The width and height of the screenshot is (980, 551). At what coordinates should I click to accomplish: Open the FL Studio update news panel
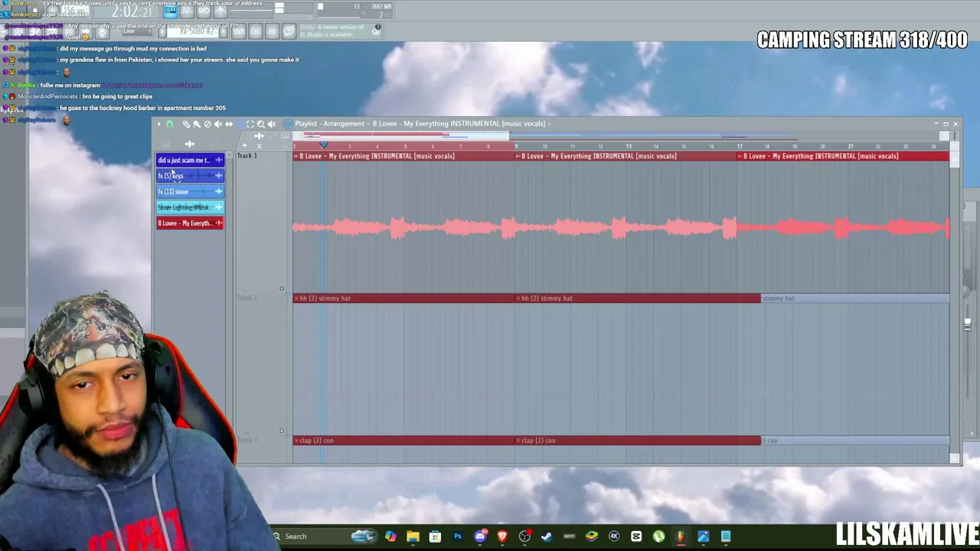click(x=338, y=31)
